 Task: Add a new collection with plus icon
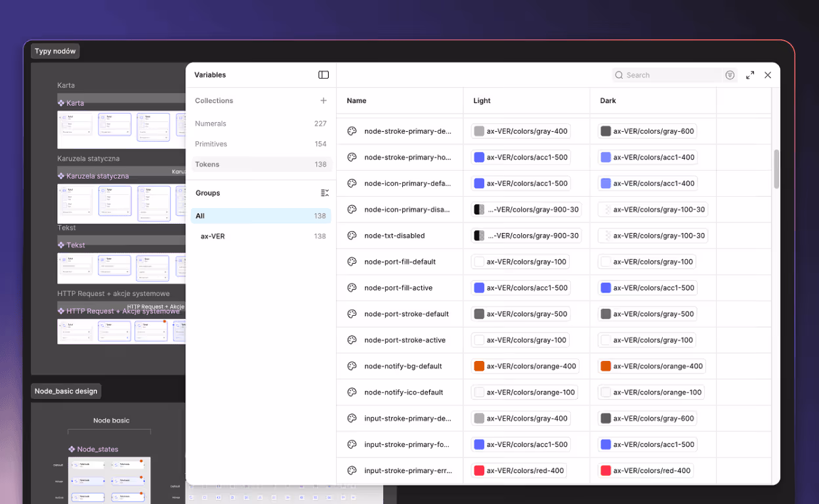[324, 100]
